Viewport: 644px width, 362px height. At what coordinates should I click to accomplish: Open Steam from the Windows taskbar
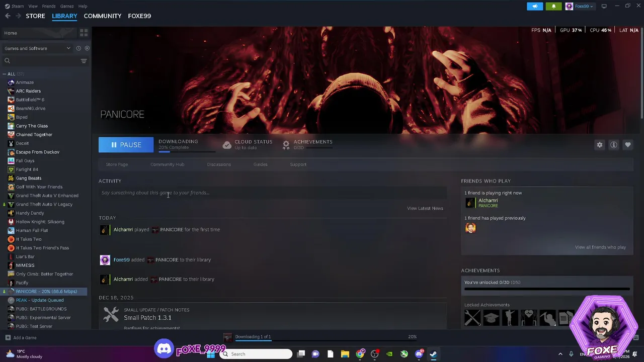433,354
